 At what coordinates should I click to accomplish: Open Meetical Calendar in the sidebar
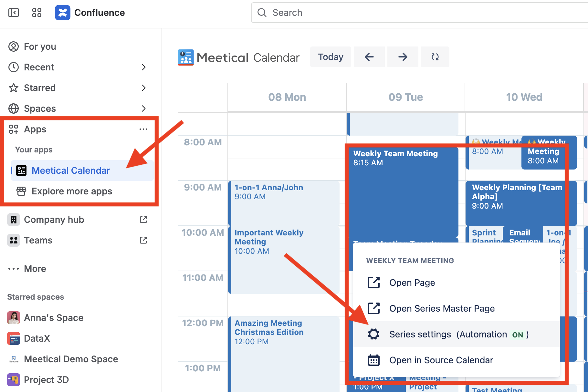[82, 170]
